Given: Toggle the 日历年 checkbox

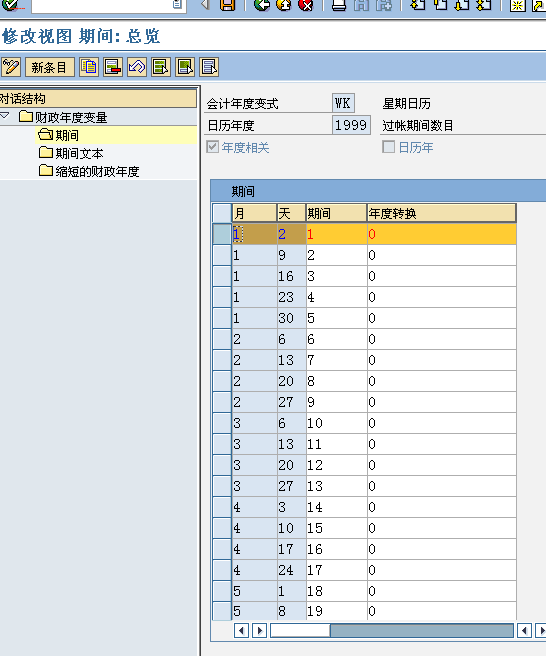Looking at the screenshot, I should pyautogui.click(x=388, y=147).
